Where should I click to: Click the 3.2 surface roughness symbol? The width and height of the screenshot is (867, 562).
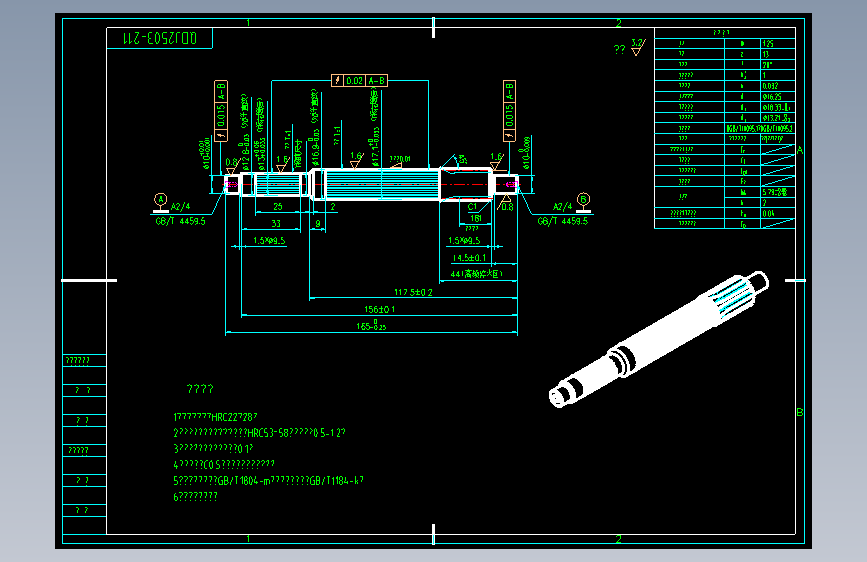pyautogui.click(x=638, y=47)
